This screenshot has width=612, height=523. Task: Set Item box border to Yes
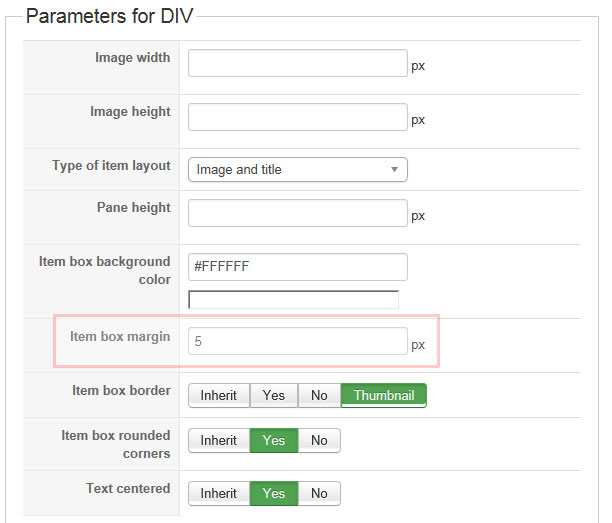[x=274, y=395]
